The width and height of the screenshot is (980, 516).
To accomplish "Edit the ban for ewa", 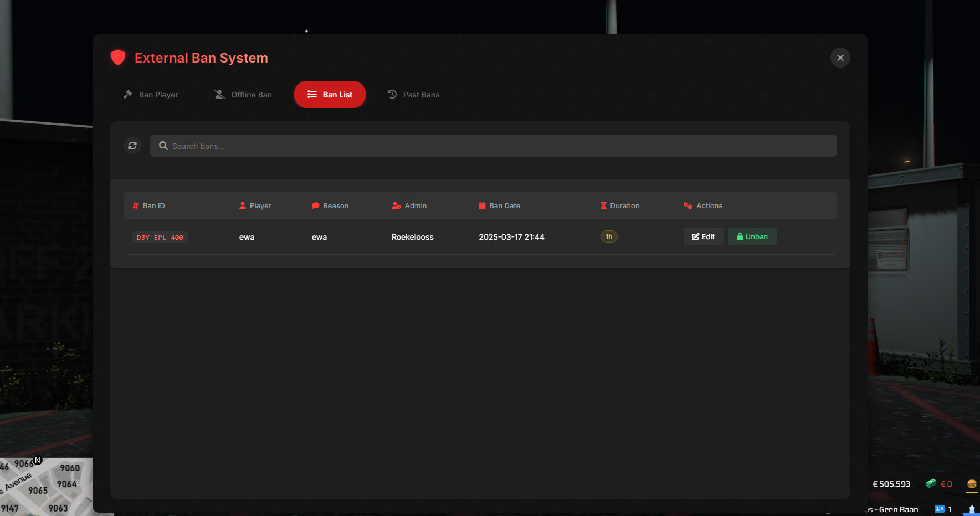I will click(x=703, y=236).
